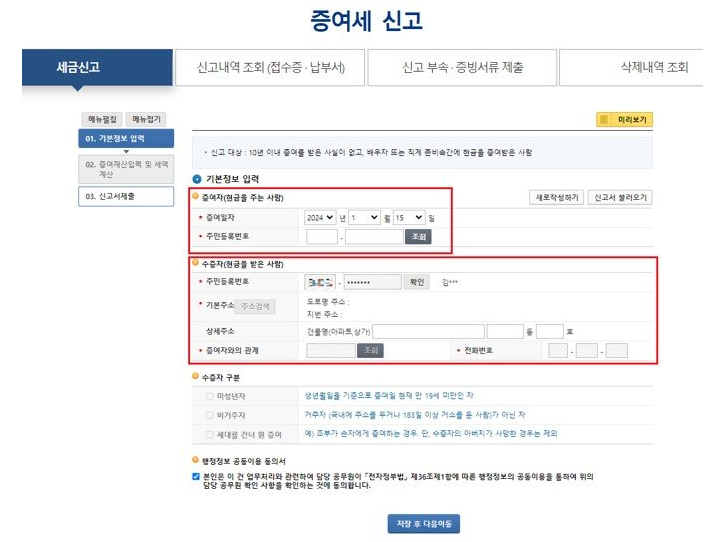Click the 호 number input field
Screen dimensions: 727x542
(x=550, y=332)
